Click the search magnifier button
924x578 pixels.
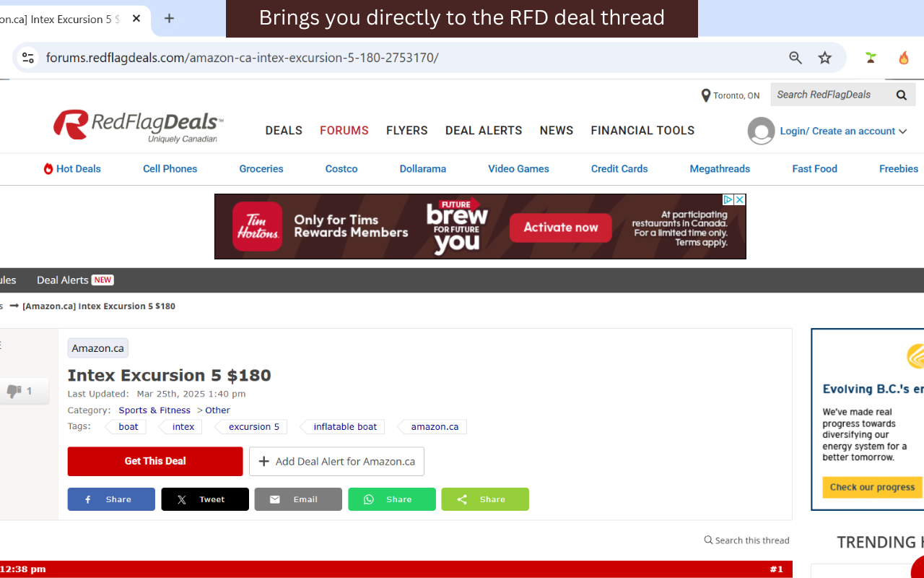pos(902,95)
